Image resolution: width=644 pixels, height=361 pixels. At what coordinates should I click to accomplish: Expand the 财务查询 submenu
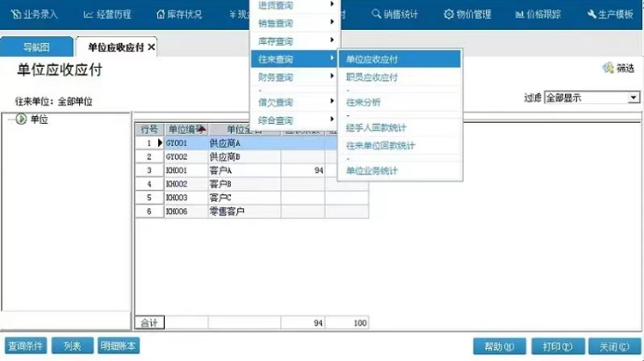295,77
